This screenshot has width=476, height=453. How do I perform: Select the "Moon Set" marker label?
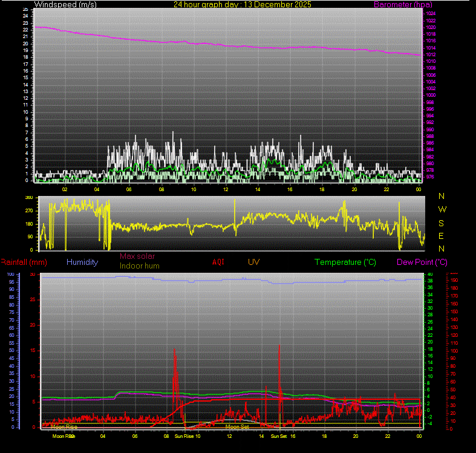[x=237, y=427]
